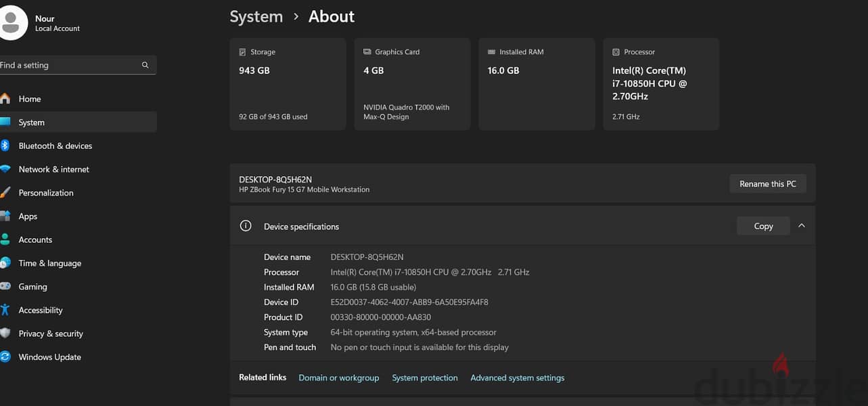This screenshot has height=406, width=868.
Task: Click the Find a setting search box
Action: point(77,65)
